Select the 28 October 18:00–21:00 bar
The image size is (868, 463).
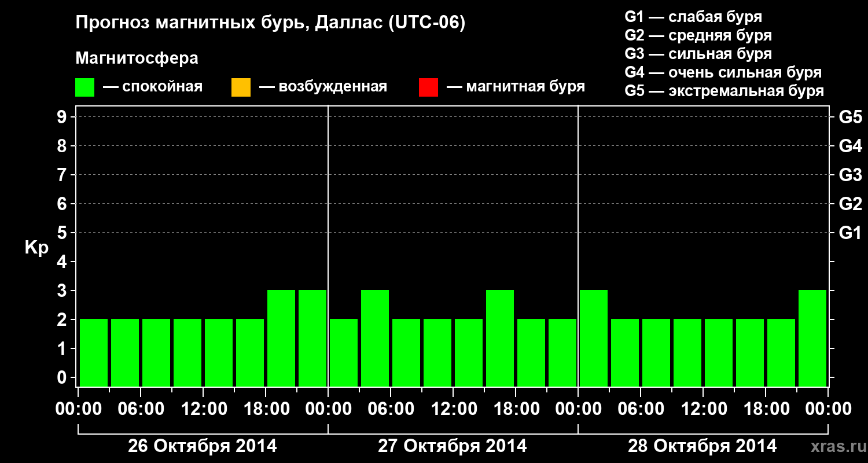(781, 352)
